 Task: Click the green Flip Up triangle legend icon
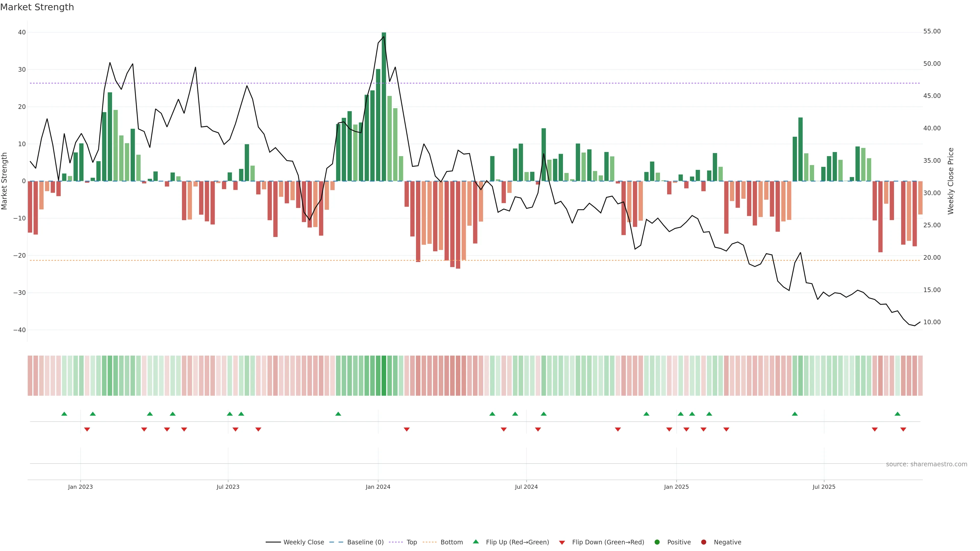pos(475,542)
